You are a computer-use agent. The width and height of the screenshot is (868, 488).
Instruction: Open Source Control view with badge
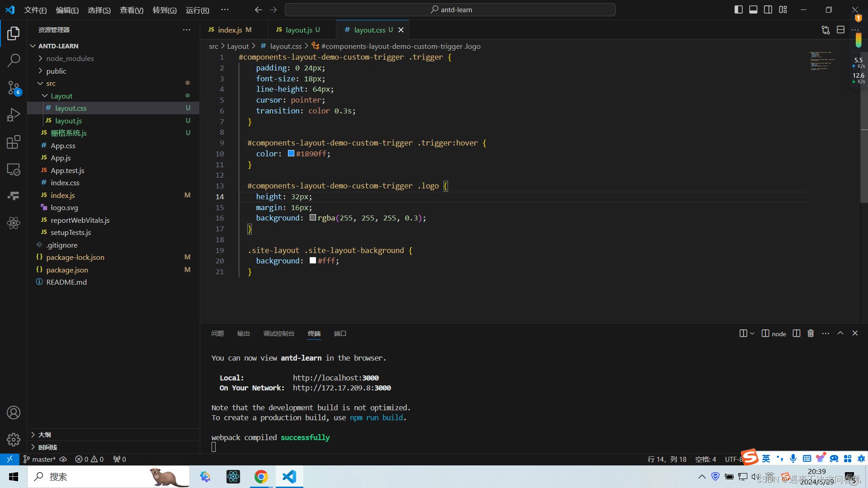pyautogui.click(x=14, y=88)
